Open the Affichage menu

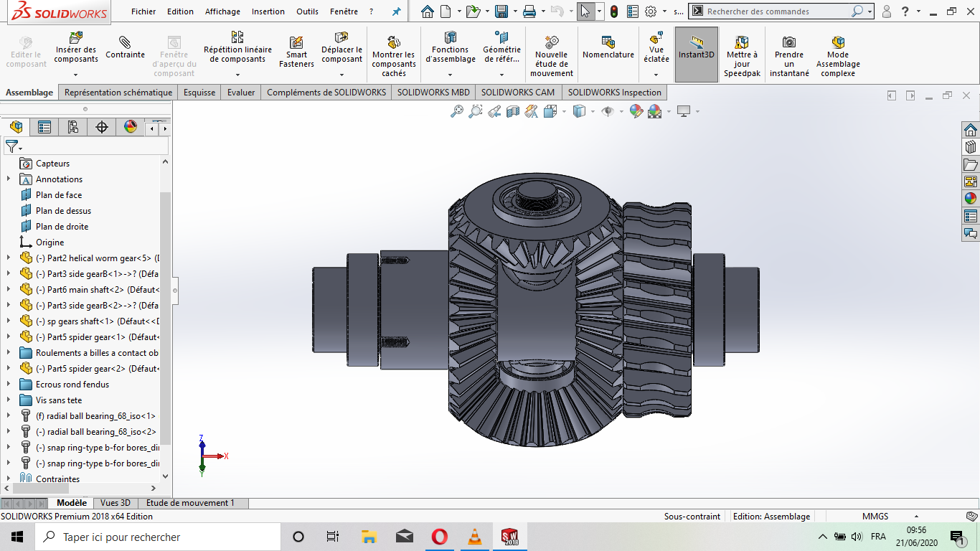point(222,11)
